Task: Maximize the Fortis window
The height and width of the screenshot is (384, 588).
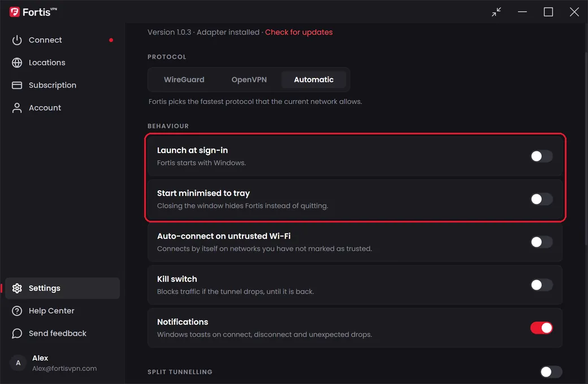Action: tap(548, 12)
